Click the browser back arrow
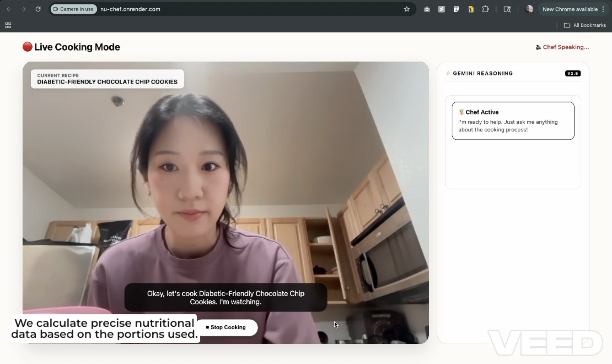 (x=9, y=9)
